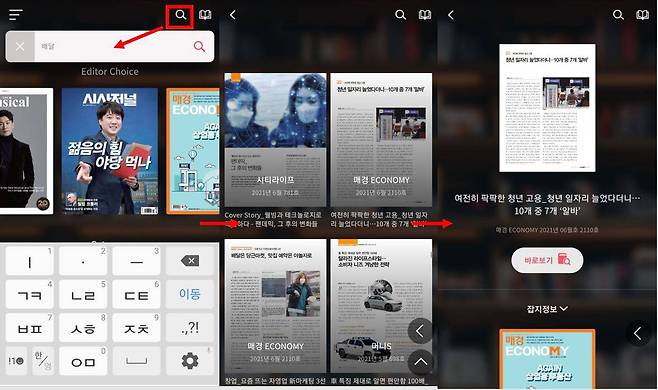Select the 창업 article caption at the bottom
This screenshot has height=390, width=658.
275,381
